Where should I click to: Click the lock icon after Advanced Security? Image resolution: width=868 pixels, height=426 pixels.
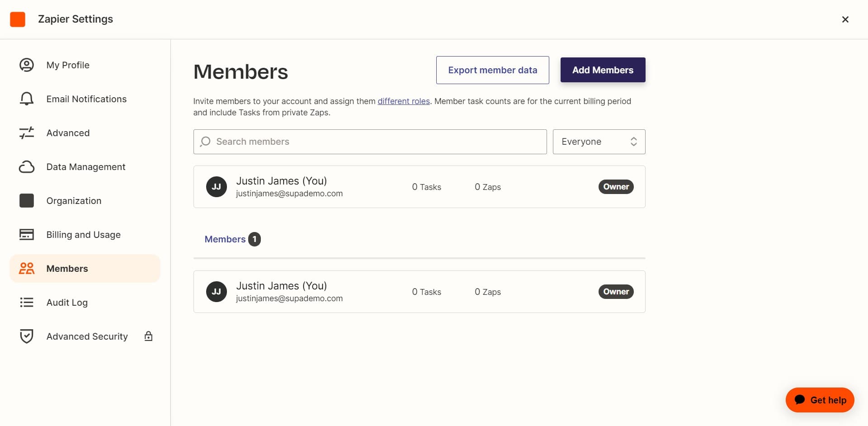148,336
